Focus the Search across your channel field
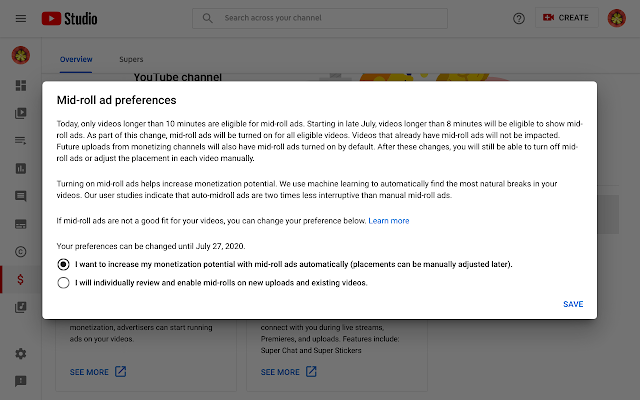Image resolution: width=640 pixels, height=400 pixels. click(320, 18)
